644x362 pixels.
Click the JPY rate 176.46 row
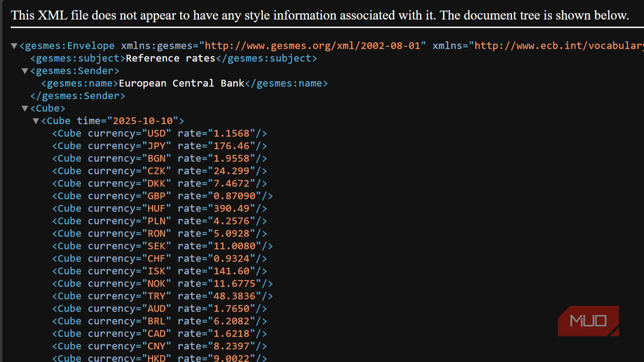point(159,146)
